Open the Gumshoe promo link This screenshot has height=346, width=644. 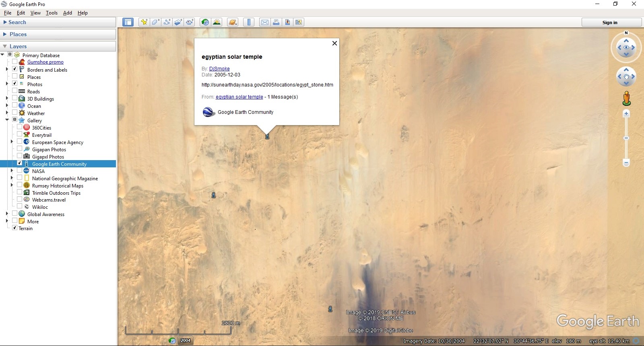[x=45, y=62]
